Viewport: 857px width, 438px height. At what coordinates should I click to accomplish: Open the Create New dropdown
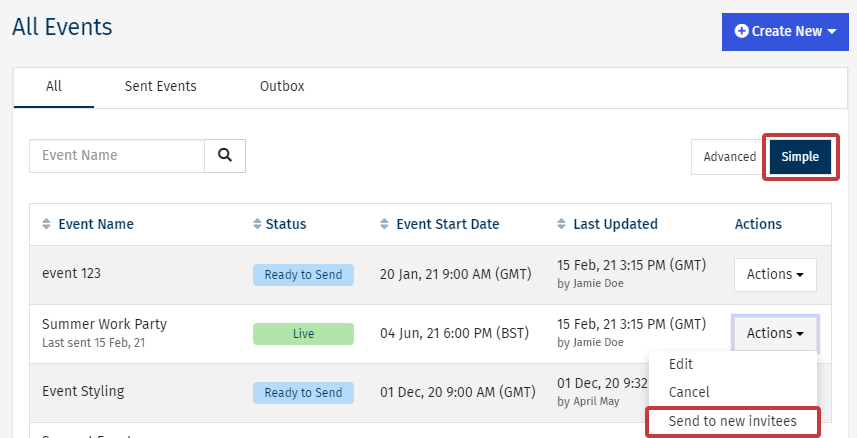pyautogui.click(x=785, y=31)
